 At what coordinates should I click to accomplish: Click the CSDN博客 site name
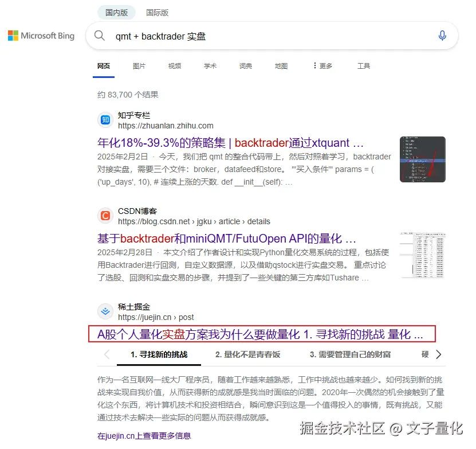(x=137, y=211)
